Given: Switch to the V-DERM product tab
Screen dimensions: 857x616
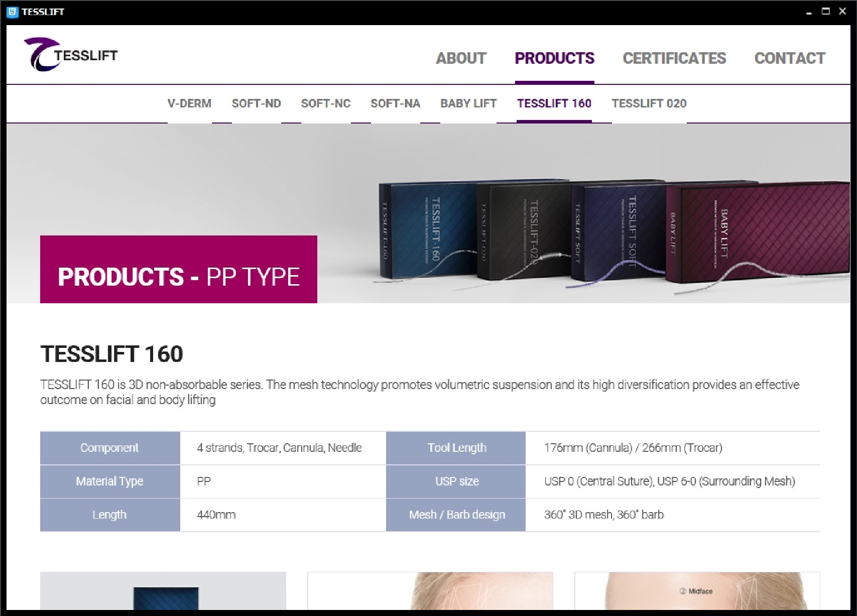Looking at the screenshot, I should (189, 103).
